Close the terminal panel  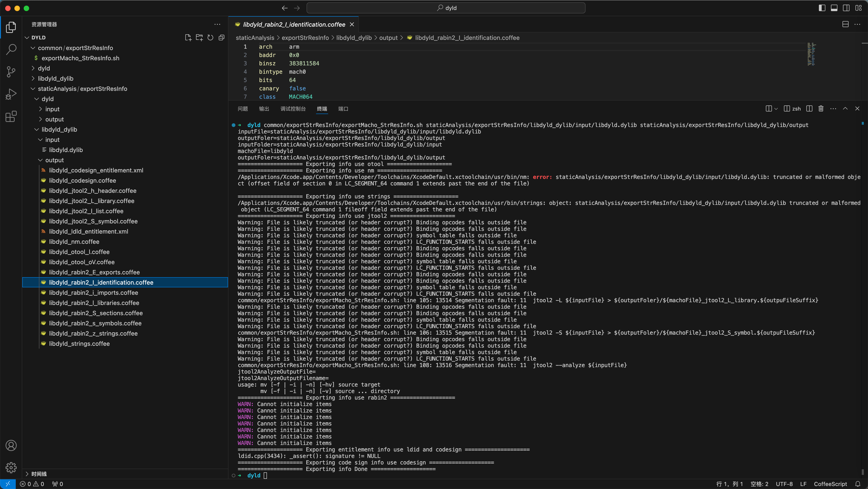click(857, 108)
